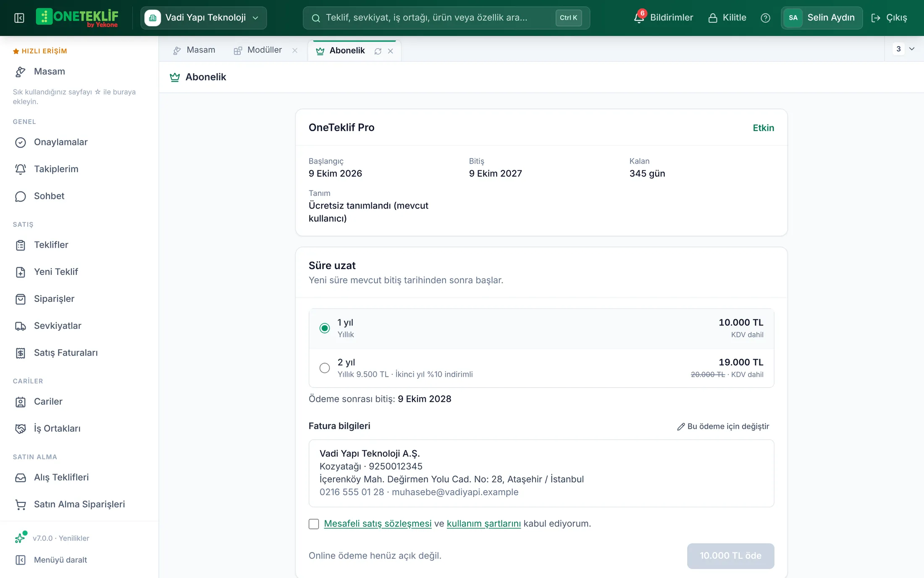The height and width of the screenshot is (578, 924).
Task: Open Satın Alma Siparişleri in sidebar
Action: [79, 504]
